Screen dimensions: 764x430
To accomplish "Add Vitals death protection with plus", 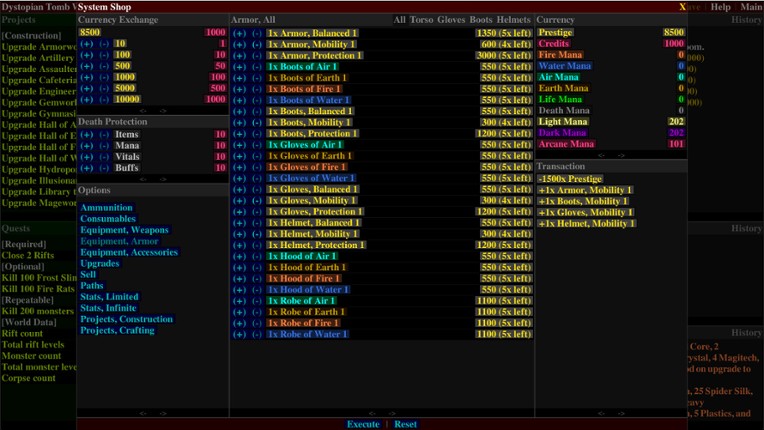I will 87,157.
